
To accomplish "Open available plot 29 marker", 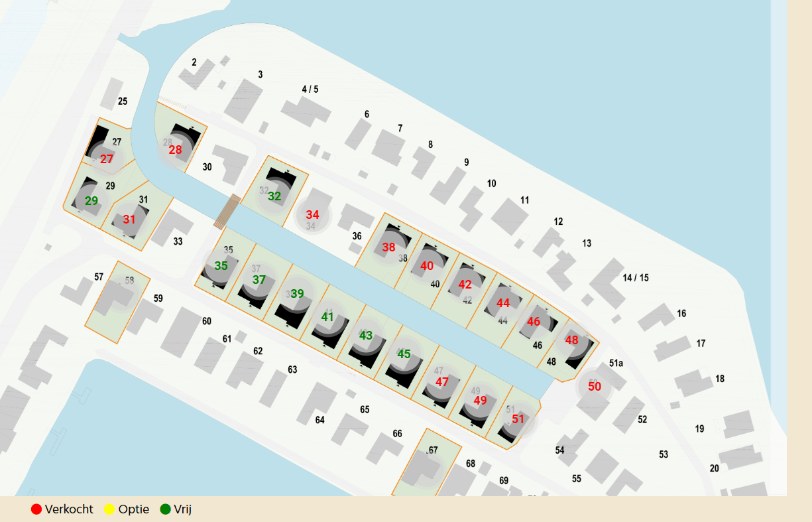I will click(91, 201).
